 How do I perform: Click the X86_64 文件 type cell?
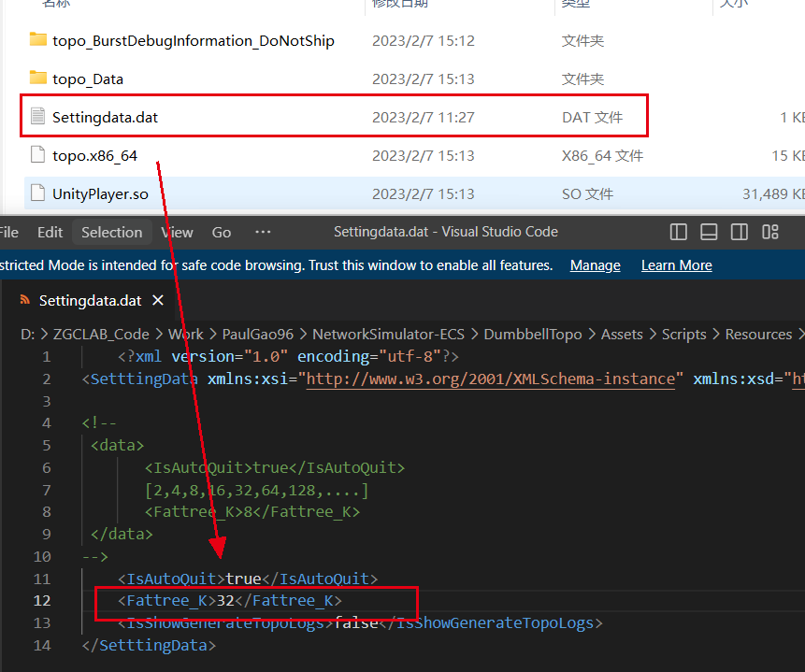click(602, 155)
